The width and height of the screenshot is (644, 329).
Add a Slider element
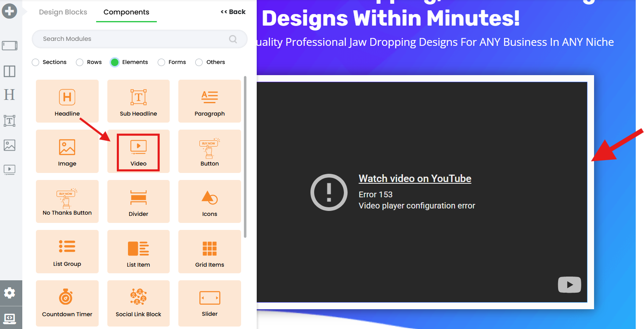tap(210, 303)
